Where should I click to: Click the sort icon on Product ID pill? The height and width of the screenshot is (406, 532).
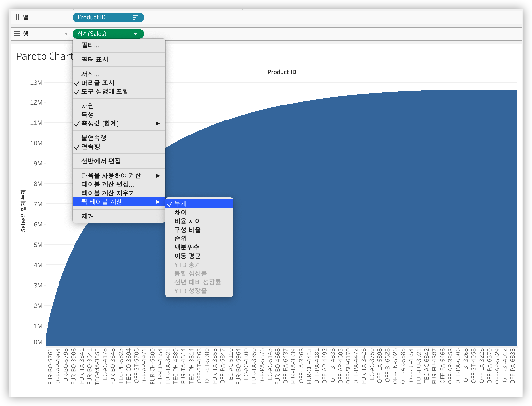[x=136, y=17]
